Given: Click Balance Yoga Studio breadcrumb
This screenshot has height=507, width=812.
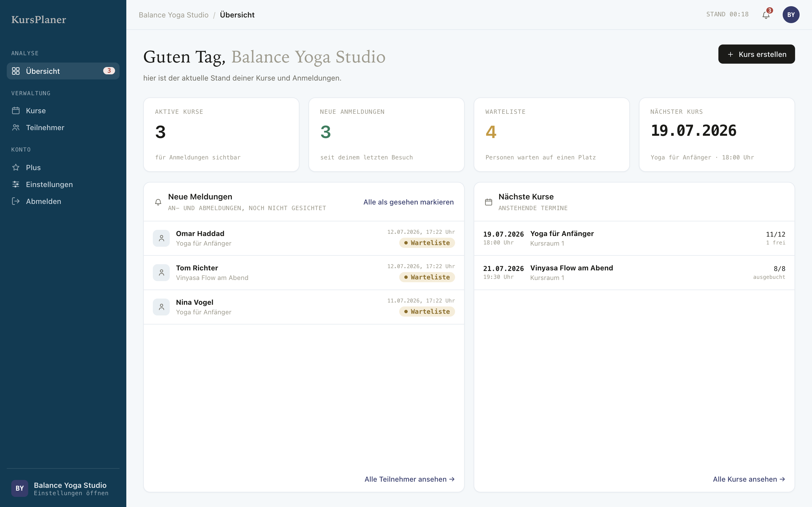Looking at the screenshot, I should 173,15.
